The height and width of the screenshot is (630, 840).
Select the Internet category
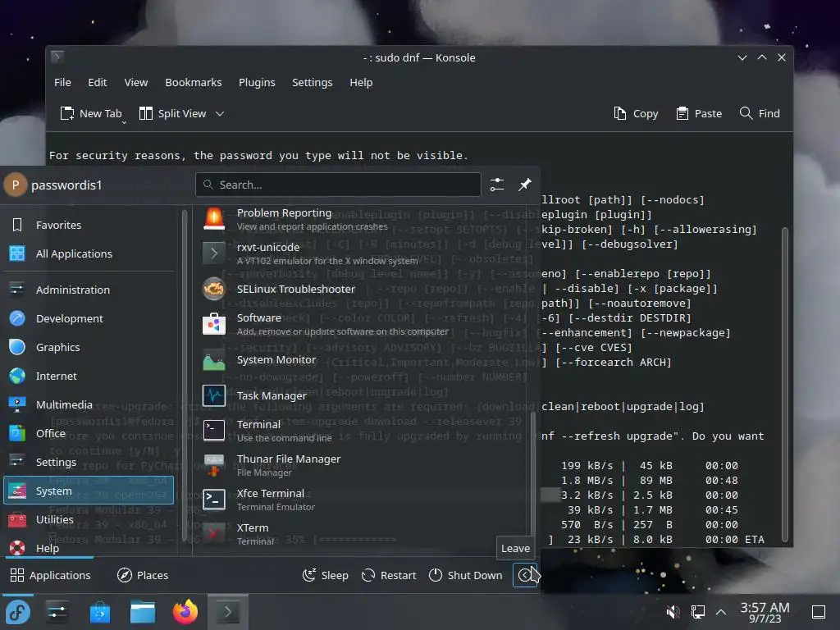point(89,376)
